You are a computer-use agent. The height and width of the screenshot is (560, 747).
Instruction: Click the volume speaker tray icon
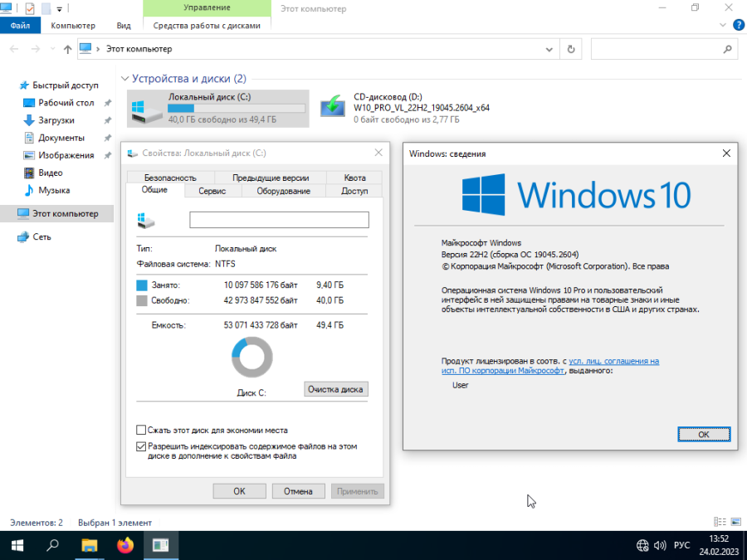tap(660, 545)
